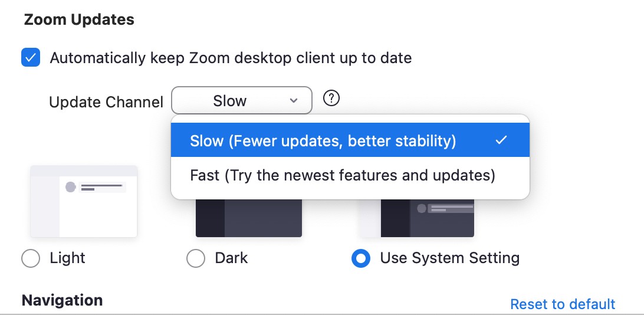The image size is (644, 315).
Task: Click the 'Automatically keep Zoom desktop client' label text
Action: tap(231, 58)
